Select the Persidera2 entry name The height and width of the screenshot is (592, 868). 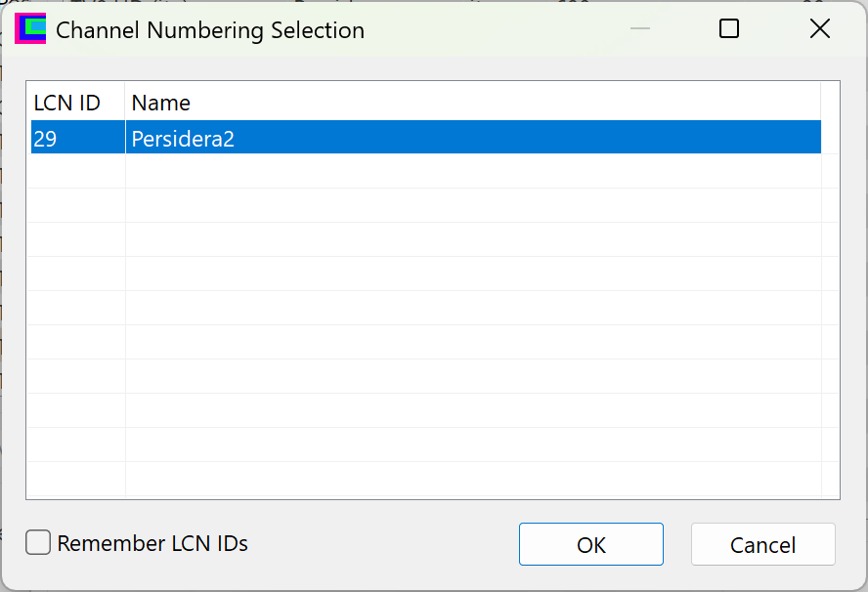tap(183, 139)
